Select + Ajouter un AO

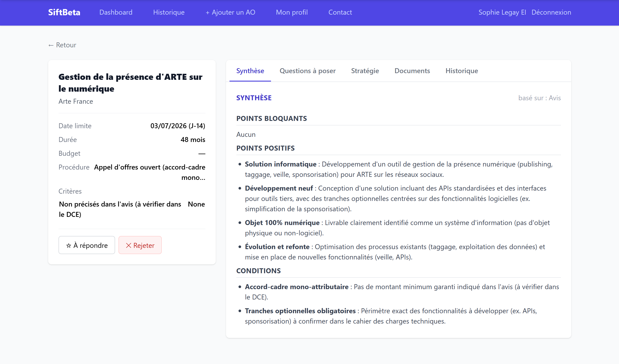coord(230,12)
